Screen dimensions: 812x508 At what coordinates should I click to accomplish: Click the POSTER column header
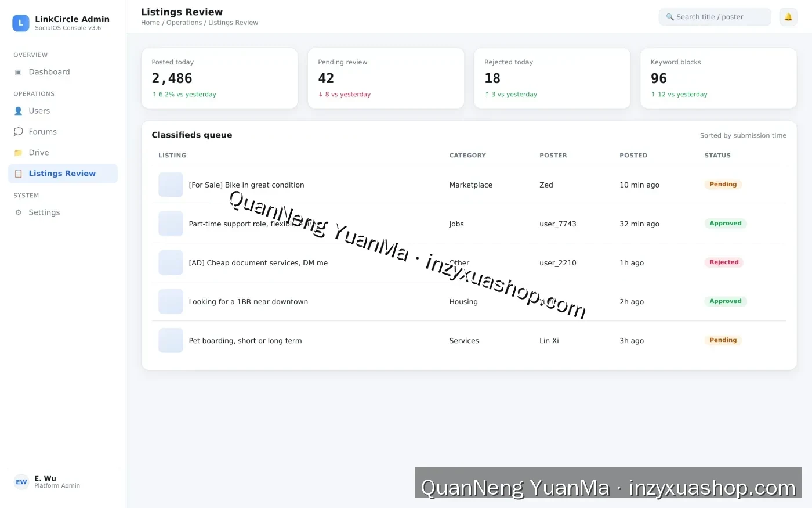(x=553, y=156)
